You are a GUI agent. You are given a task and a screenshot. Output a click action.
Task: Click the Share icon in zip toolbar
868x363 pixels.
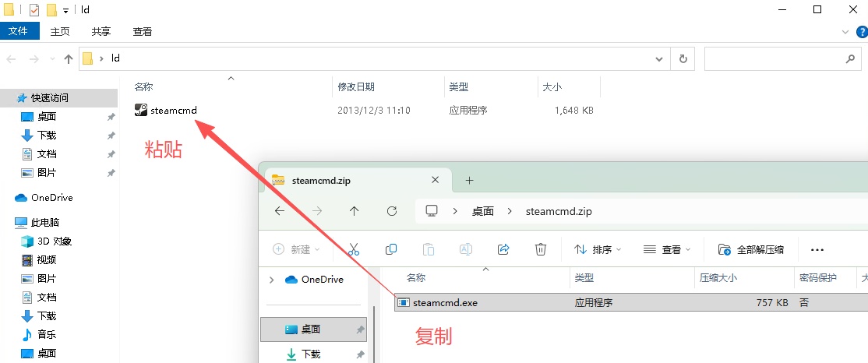pyautogui.click(x=503, y=249)
